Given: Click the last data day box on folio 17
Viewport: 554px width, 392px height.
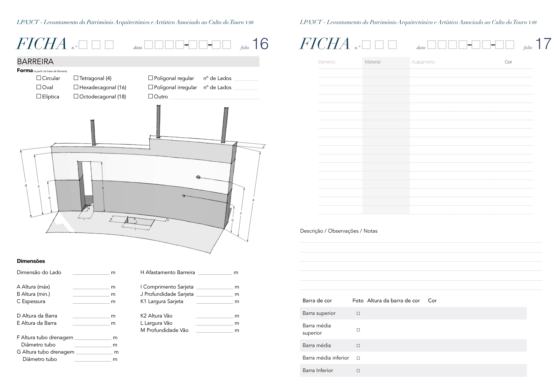Looking at the screenshot, I should (510, 45).
